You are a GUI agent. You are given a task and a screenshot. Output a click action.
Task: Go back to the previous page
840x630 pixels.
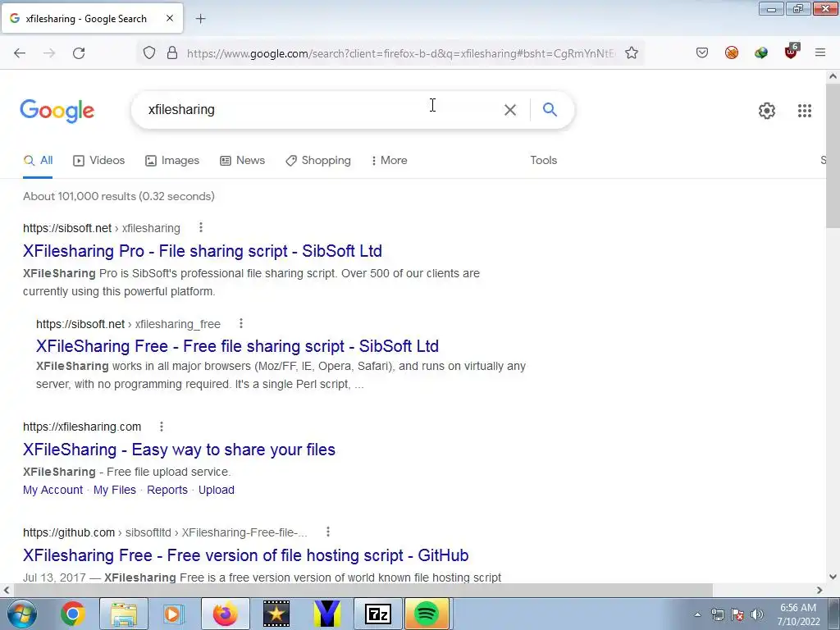20,53
